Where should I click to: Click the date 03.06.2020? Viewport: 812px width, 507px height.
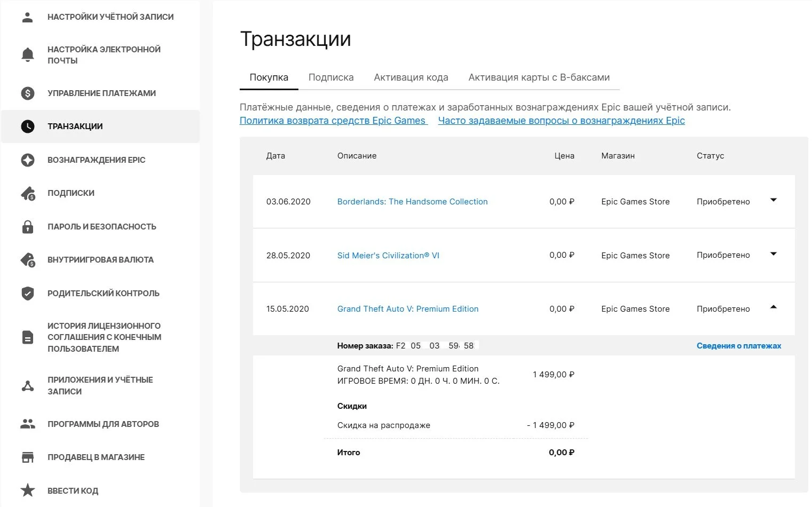tap(288, 202)
